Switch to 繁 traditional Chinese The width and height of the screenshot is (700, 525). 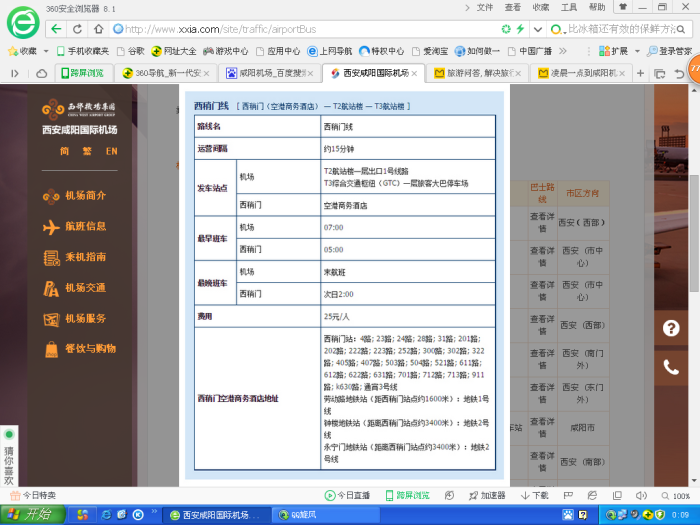click(x=88, y=151)
